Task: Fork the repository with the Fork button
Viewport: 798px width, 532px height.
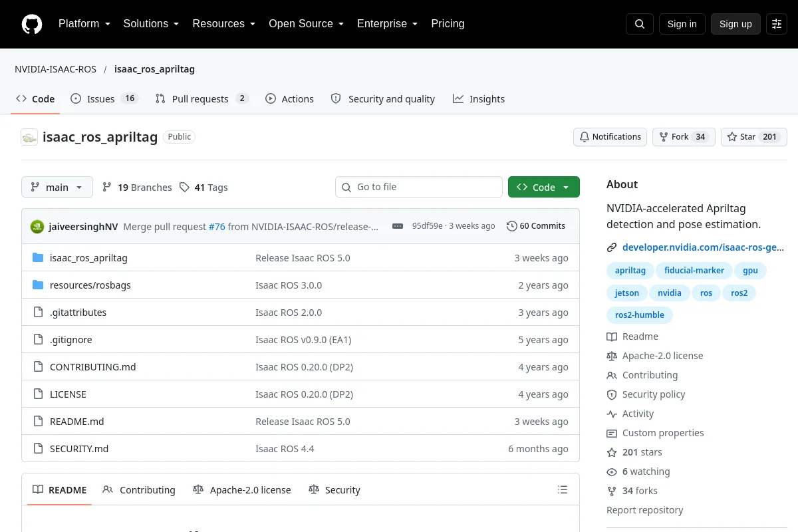Action: coord(684,137)
